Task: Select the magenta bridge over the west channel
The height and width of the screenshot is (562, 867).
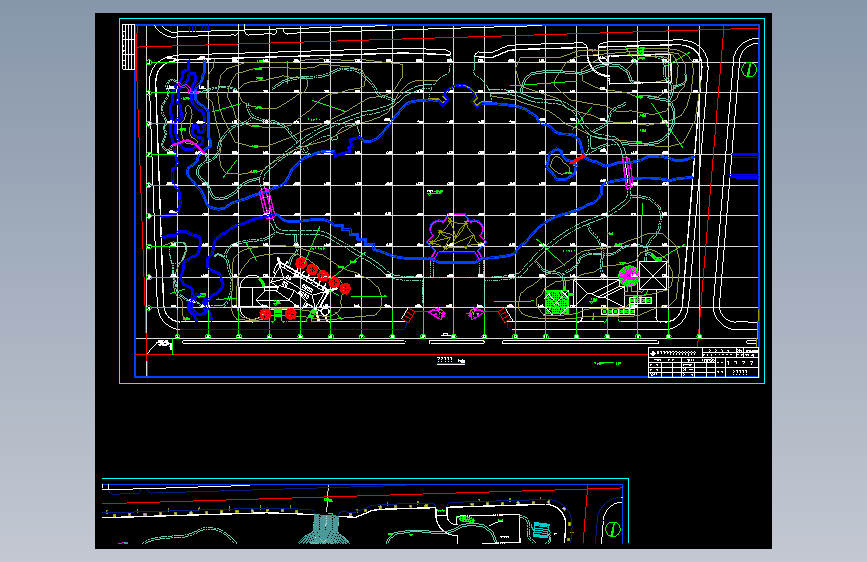Action: click(x=267, y=203)
